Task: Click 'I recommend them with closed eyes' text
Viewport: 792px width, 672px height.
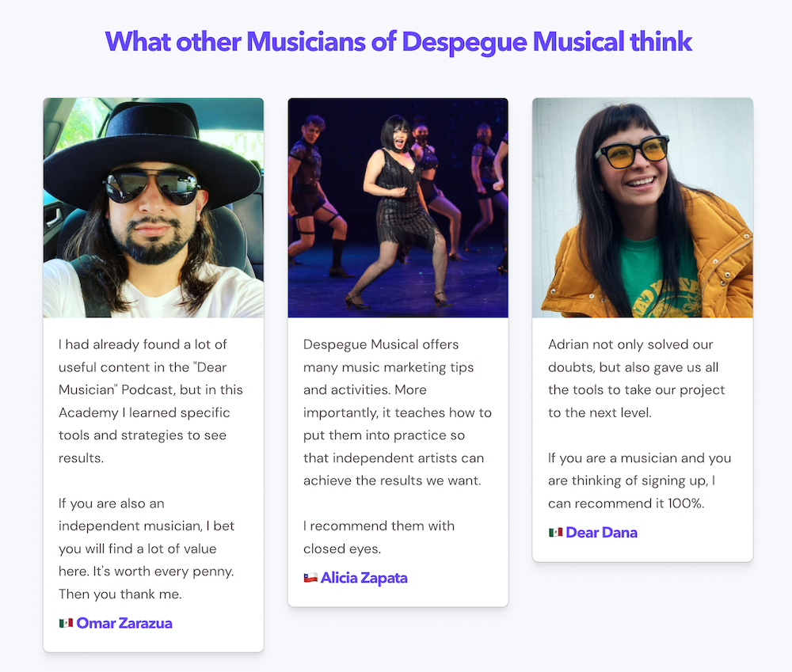Action: (x=379, y=537)
